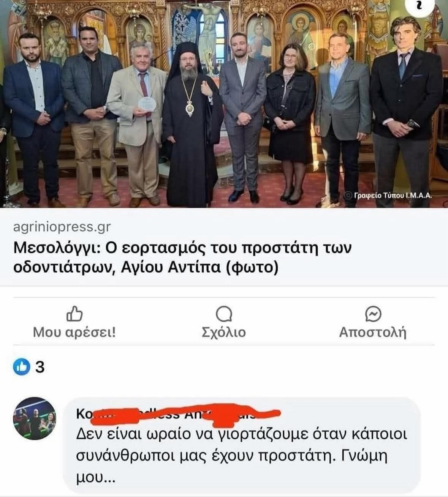Image resolution: width=448 pixels, height=497 pixels.
Task: Open the agriniopress.gr source link
Action: pos(62,227)
